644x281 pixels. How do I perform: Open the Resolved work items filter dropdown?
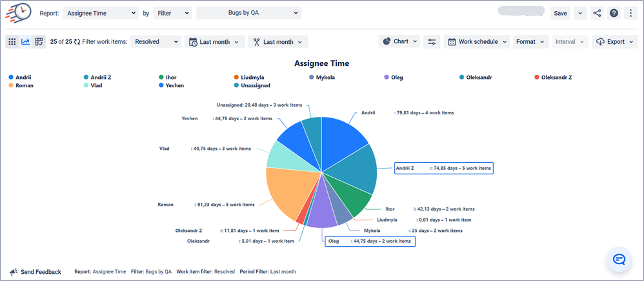tap(156, 41)
